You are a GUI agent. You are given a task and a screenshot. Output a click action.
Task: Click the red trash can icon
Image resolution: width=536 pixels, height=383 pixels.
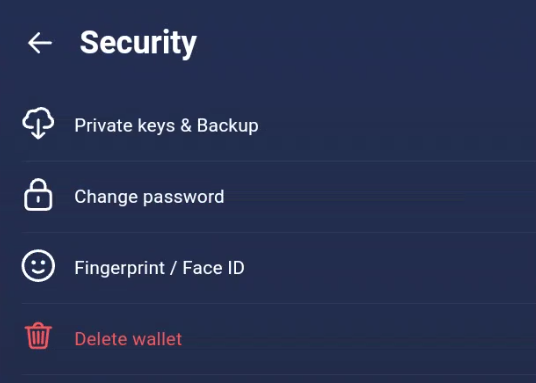[38, 336]
